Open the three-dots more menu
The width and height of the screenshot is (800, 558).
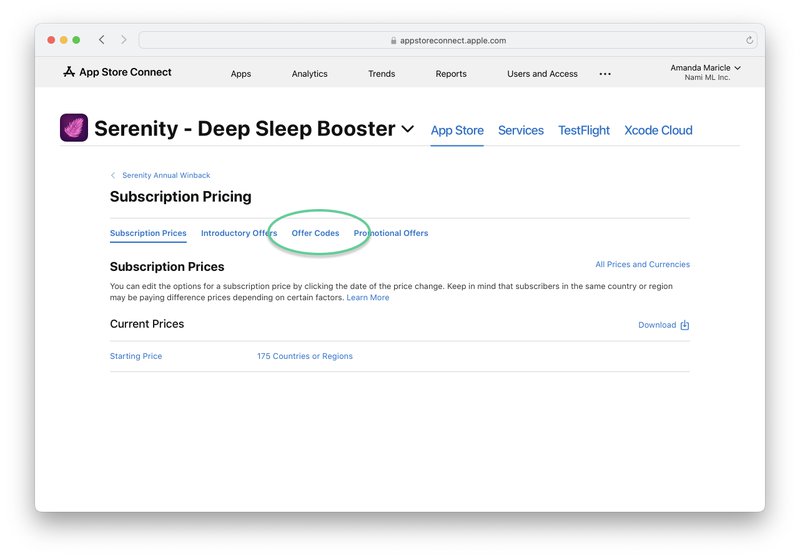[x=605, y=74]
